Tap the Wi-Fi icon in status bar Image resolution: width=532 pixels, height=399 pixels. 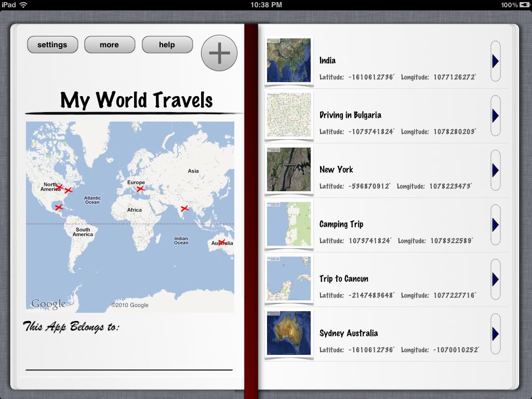point(23,5)
